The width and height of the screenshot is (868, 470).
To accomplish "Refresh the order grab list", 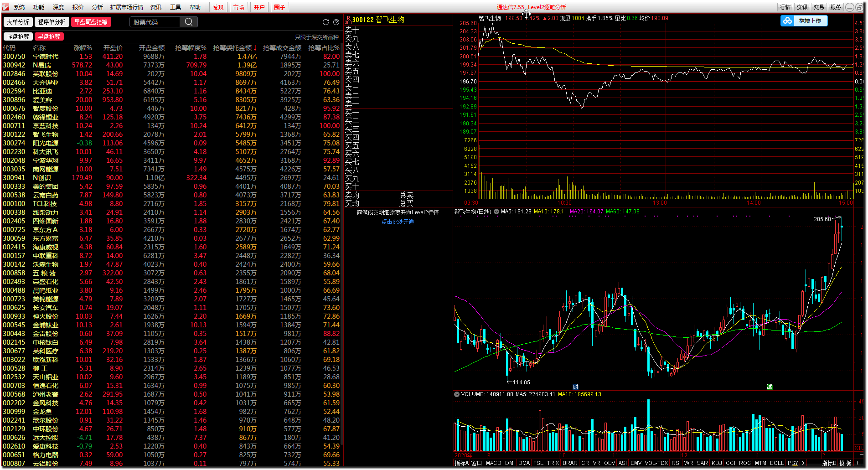I will (325, 22).
